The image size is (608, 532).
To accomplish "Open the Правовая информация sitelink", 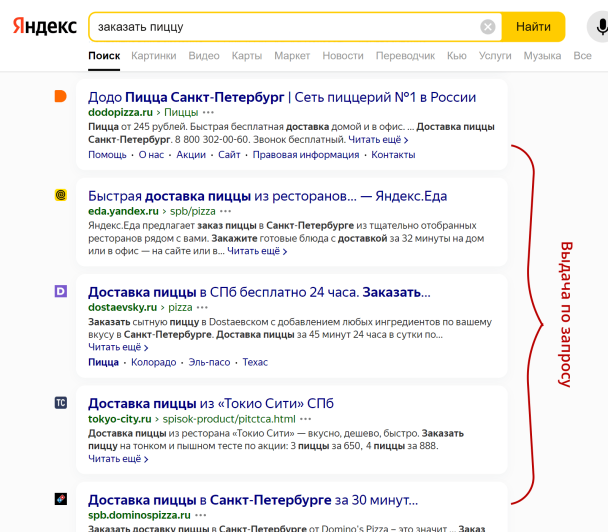I will pyautogui.click(x=306, y=155).
